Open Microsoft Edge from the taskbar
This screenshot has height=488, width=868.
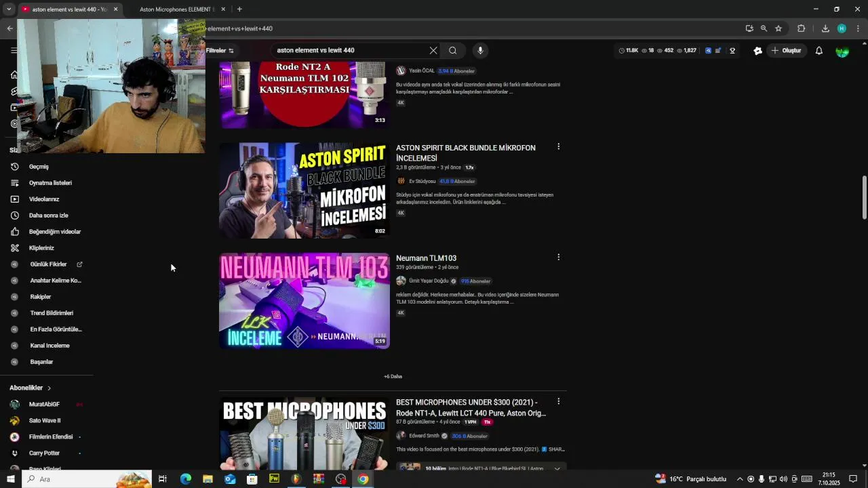coord(185,479)
